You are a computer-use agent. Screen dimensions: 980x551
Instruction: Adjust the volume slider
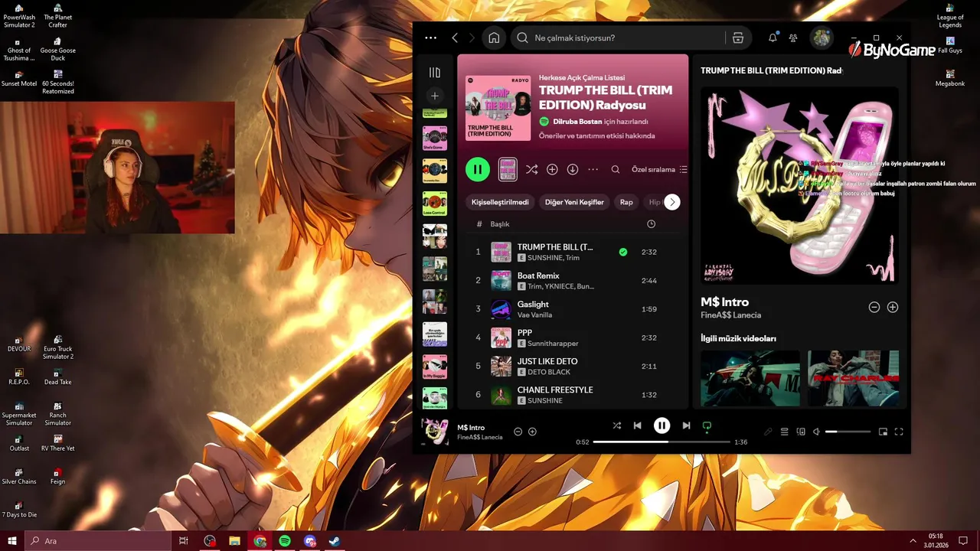click(x=848, y=432)
